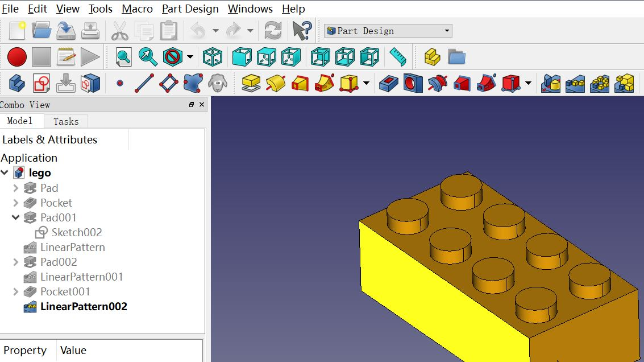Fit all content zoom icon
This screenshot has height=362, width=644.
tap(123, 57)
